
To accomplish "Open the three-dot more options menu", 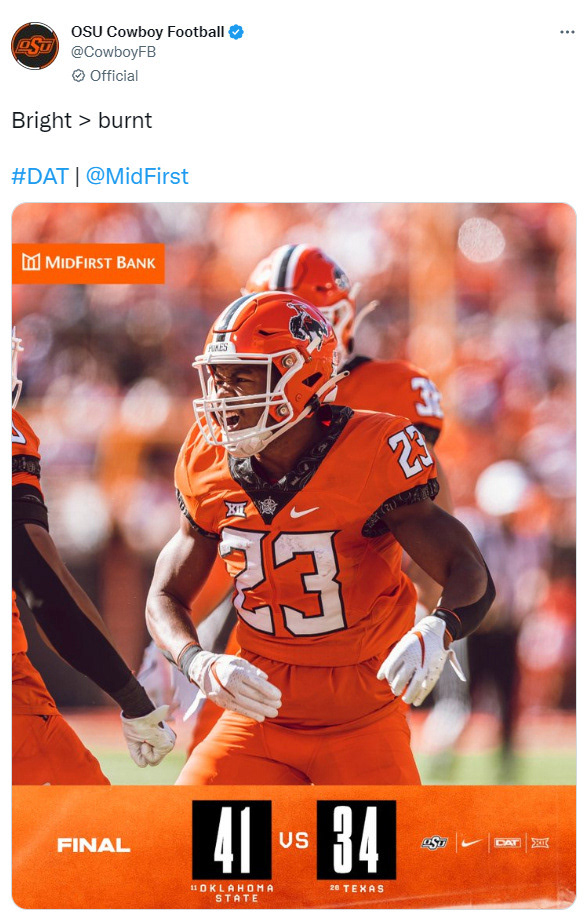I will (x=567, y=32).
